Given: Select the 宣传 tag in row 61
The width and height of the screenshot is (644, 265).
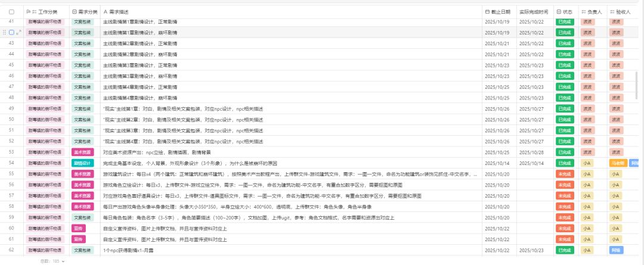Looking at the screenshot, I should [79, 239].
